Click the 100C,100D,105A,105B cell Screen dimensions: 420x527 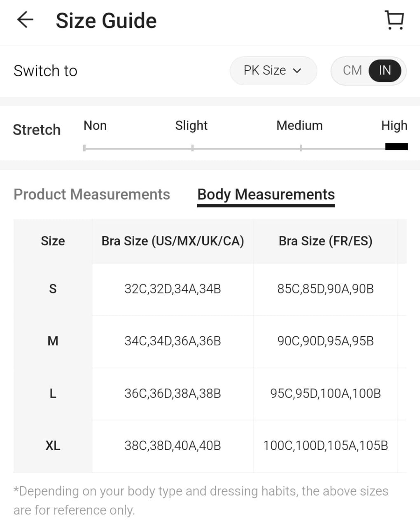[x=325, y=445]
